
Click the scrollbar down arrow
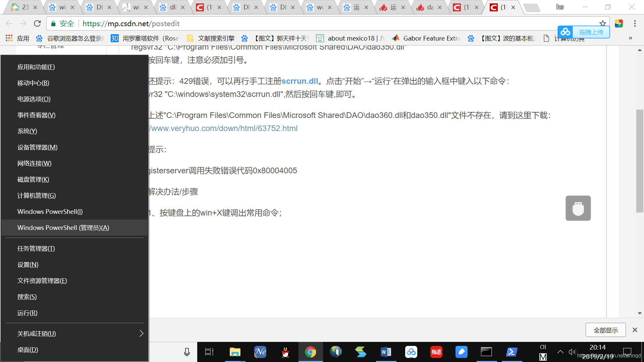tap(640, 313)
